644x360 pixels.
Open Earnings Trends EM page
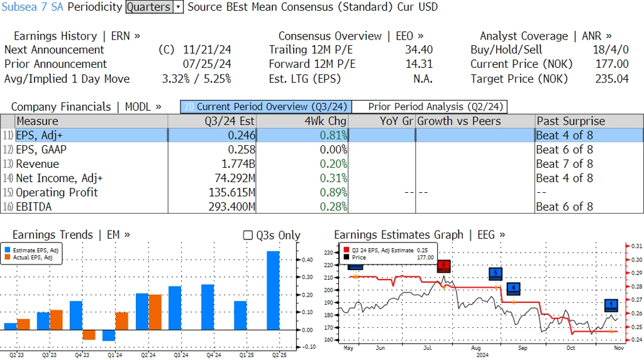click(x=71, y=235)
